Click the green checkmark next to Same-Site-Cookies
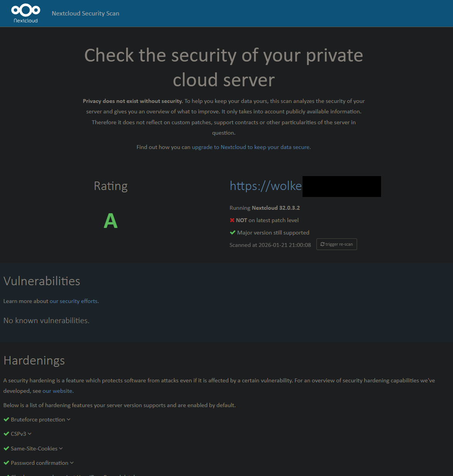Viewport: 453px width, 476px height. [x=6, y=449]
